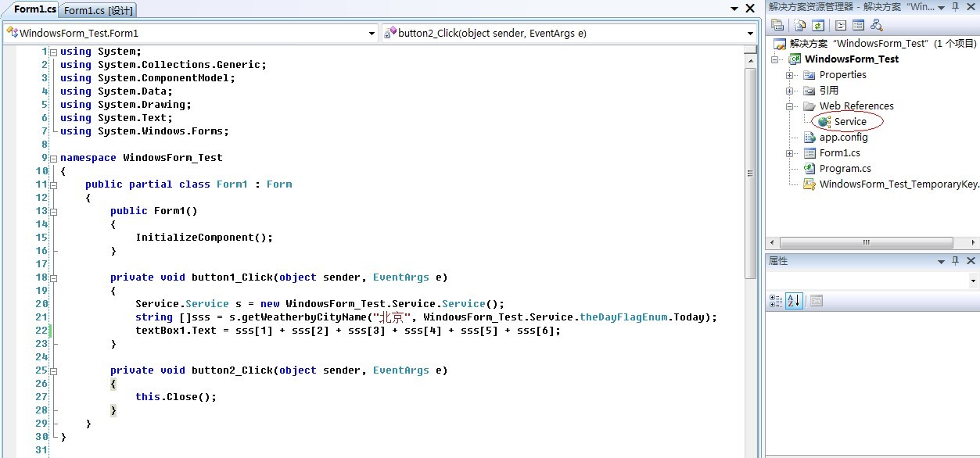Click the Solution Explorer horizontal scrollbar thumb
The width and height of the screenshot is (980, 458).
(867, 243)
